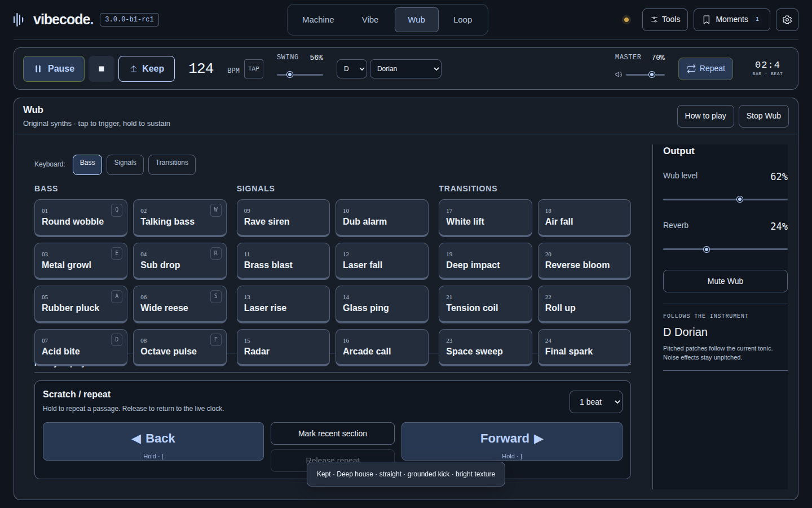This screenshot has height=508, width=812.
Task: Click the amber status indicator dot
Action: (626, 20)
